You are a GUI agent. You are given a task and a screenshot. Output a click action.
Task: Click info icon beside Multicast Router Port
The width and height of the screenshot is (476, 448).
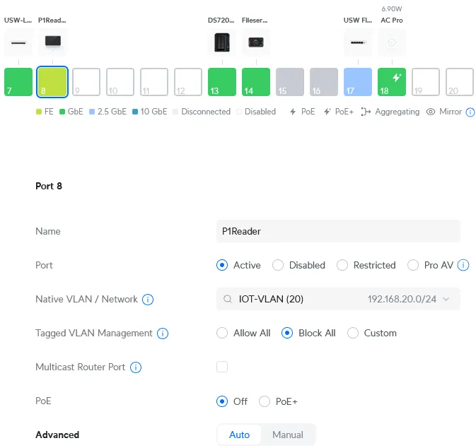tap(136, 367)
